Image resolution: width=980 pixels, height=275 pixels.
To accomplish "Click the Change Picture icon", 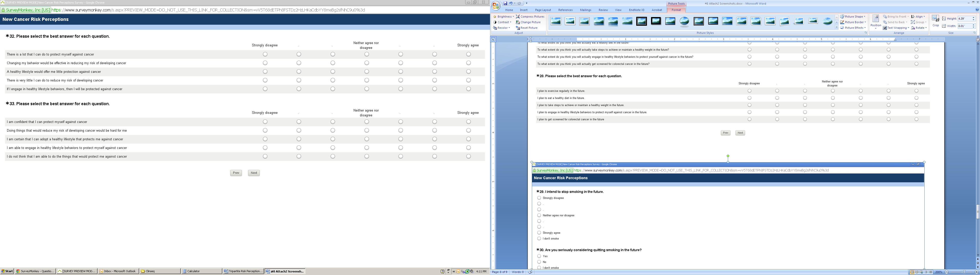I will pos(518,22).
